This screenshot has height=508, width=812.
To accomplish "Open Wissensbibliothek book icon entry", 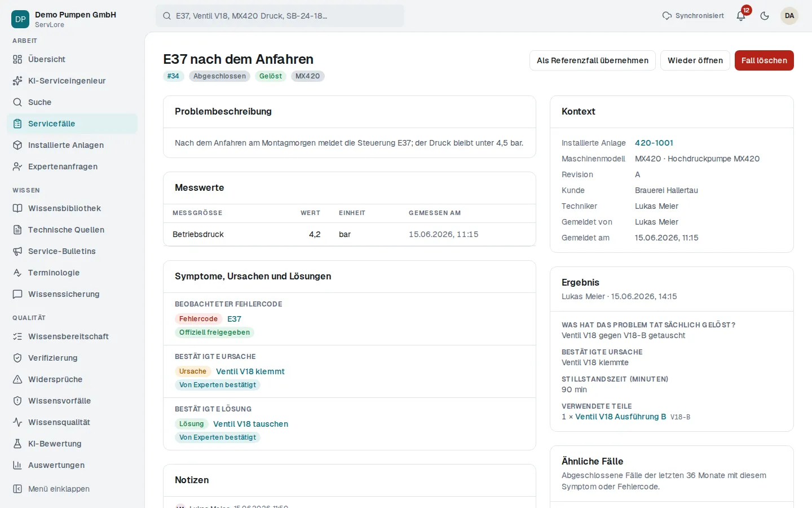I will [72, 208].
